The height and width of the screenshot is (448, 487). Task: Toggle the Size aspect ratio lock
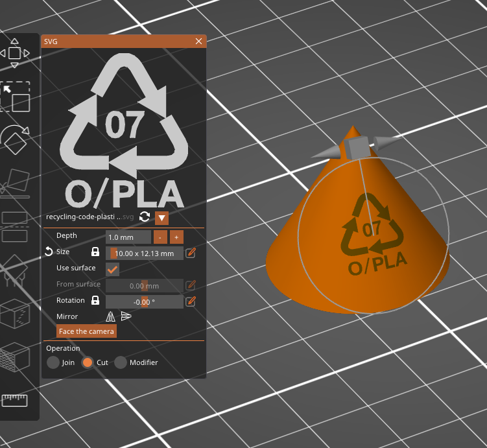coord(95,252)
